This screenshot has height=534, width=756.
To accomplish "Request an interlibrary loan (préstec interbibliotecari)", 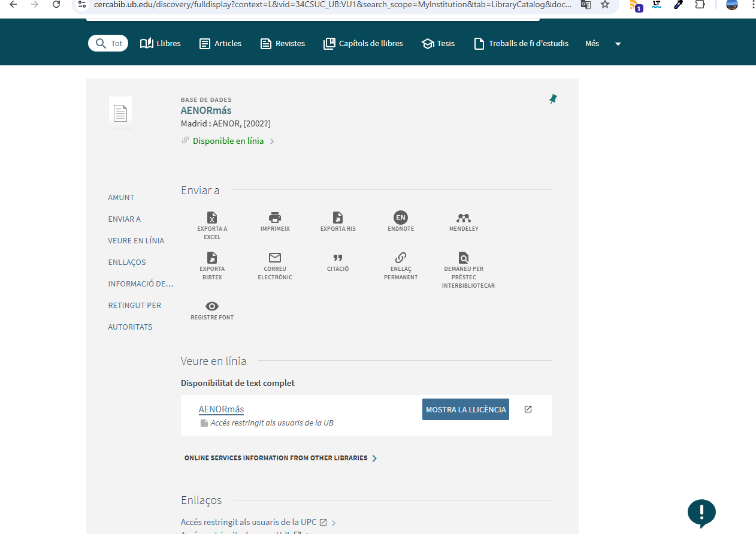I will click(x=464, y=258).
